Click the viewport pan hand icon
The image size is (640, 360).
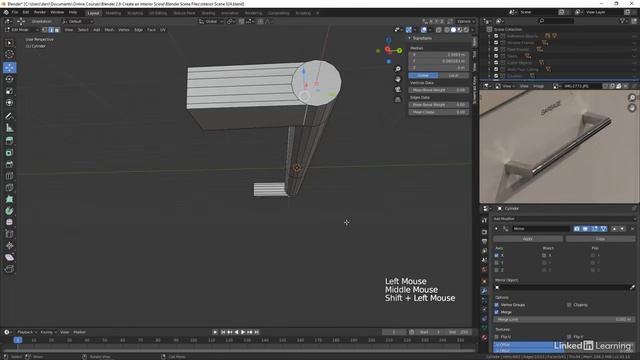(x=398, y=79)
